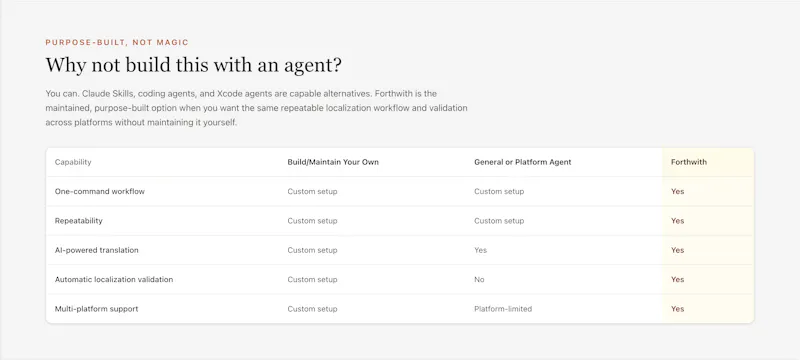
Task: Select the 'Automatic localization validation' row label
Action: coord(114,279)
